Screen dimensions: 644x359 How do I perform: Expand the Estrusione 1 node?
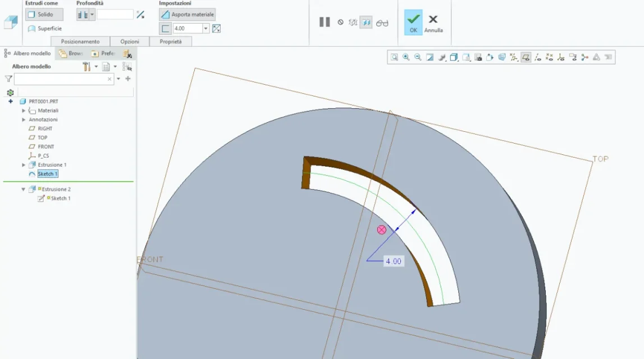tap(24, 165)
